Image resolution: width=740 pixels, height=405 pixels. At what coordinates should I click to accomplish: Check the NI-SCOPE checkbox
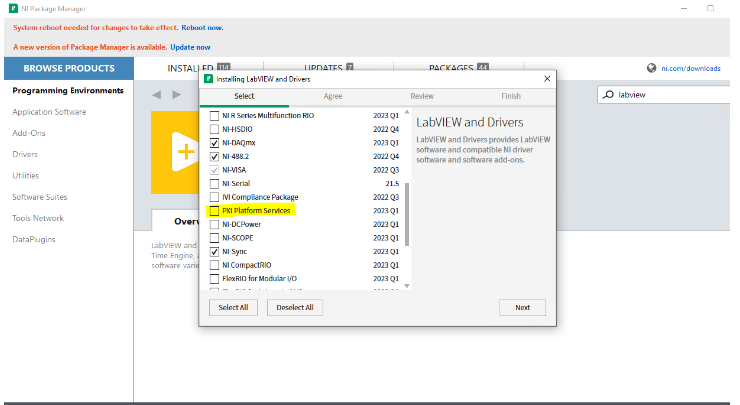point(214,238)
